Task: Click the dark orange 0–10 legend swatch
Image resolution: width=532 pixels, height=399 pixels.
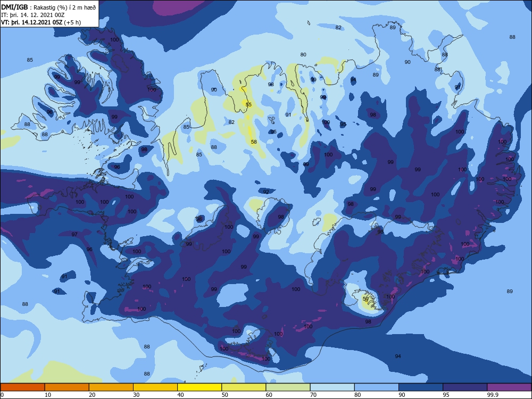Action: point(22,387)
